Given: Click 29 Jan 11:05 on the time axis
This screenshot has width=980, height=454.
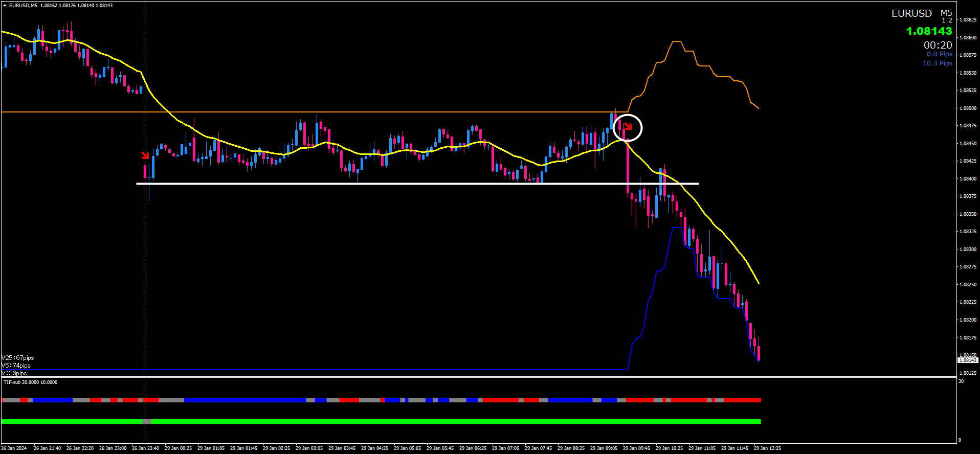Looking at the screenshot, I should point(702,448).
